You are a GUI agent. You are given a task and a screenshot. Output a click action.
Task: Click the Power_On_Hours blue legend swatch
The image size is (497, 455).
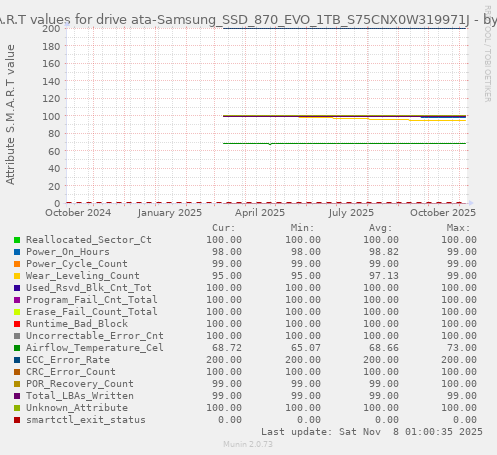(x=17, y=252)
